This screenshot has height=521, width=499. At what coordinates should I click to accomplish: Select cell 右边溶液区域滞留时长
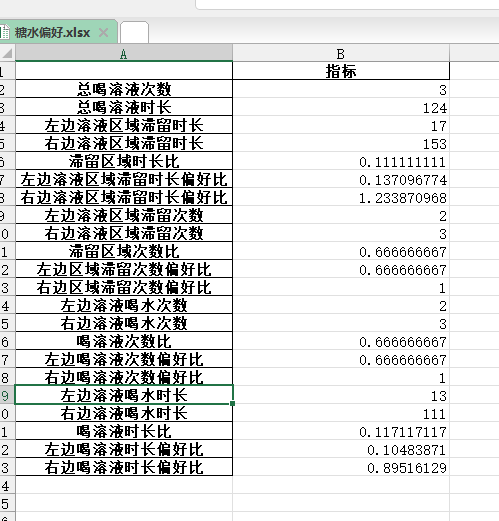tap(124, 143)
